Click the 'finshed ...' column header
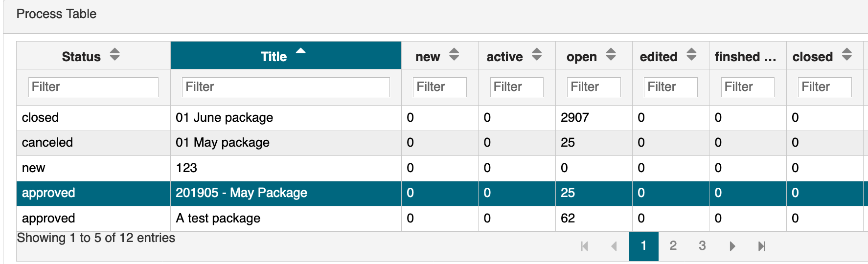Image resolution: width=868 pixels, height=264 pixels. pyautogui.click(x=745, y=57)
